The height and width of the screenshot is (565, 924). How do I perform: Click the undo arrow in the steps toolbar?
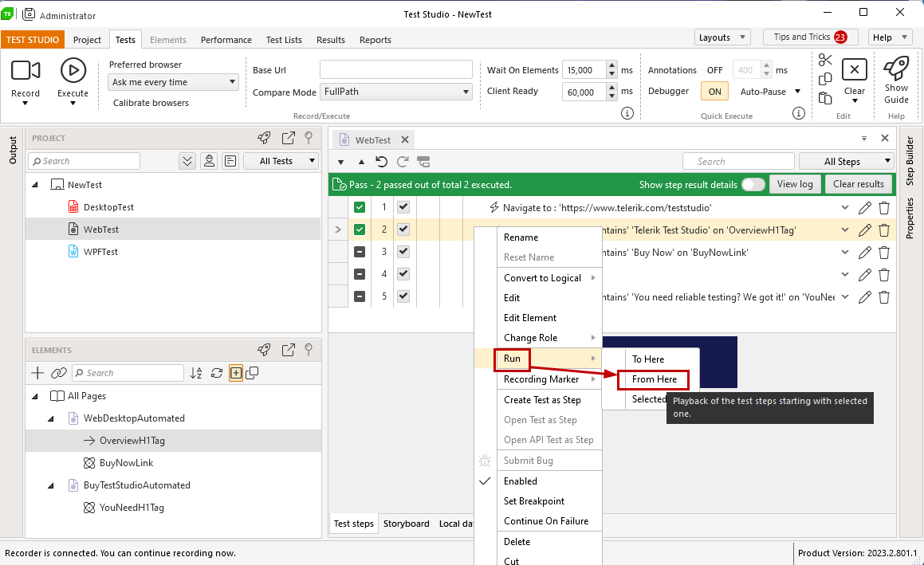coord(381,162)
